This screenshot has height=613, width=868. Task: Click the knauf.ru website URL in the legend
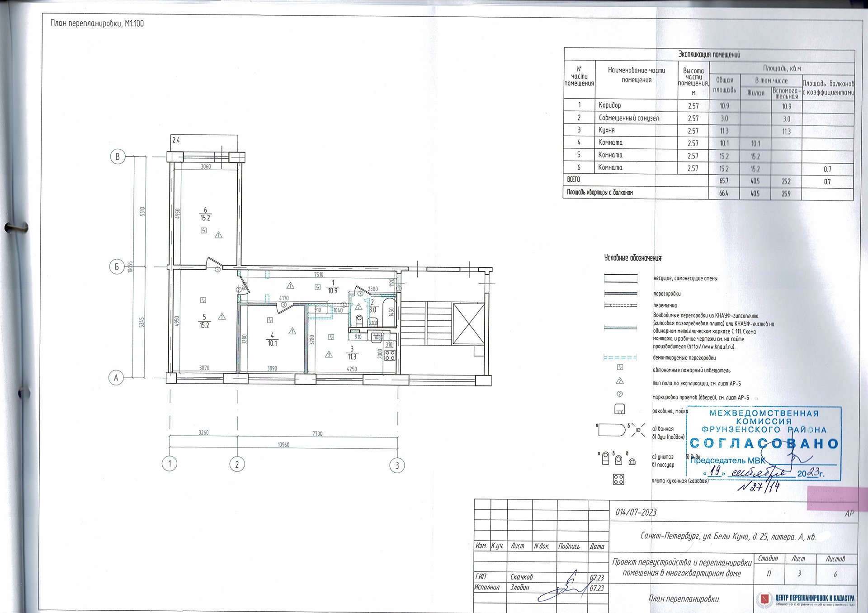(x=711, y=347)
